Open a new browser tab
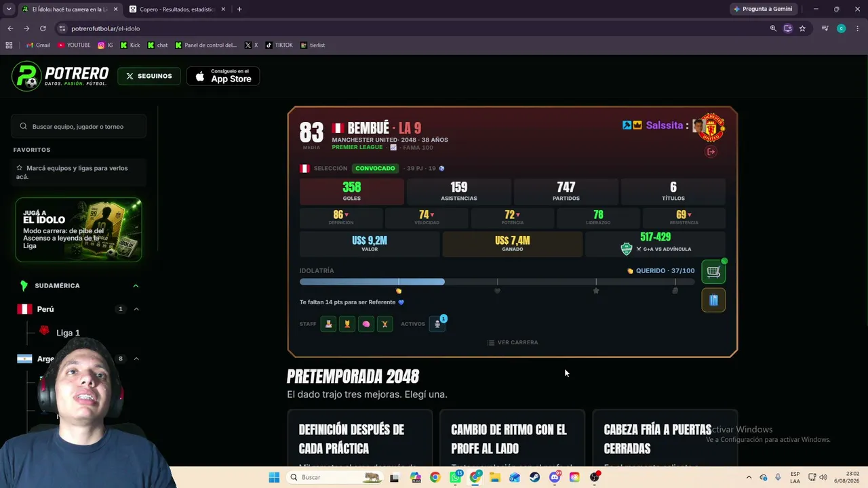 [239, 9]
